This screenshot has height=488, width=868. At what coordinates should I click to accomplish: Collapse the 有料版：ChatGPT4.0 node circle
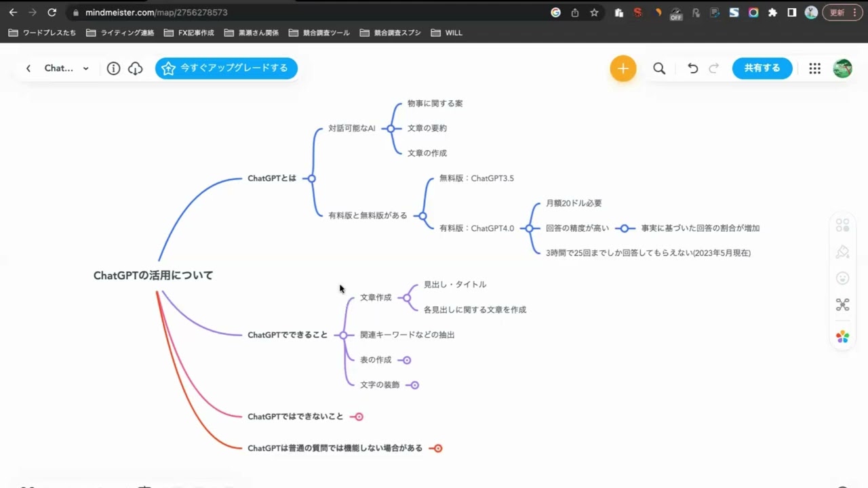coord(529,228)
